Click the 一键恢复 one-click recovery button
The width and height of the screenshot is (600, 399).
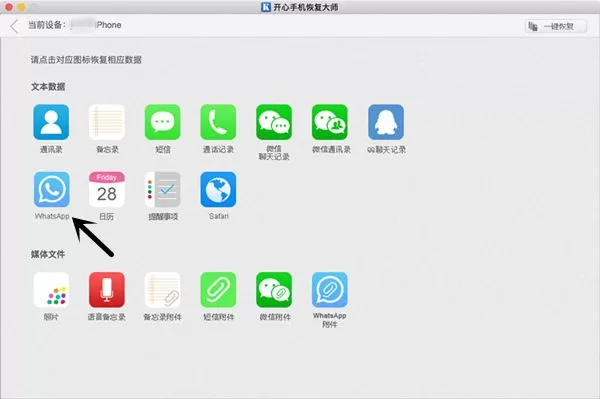[555, 26]
